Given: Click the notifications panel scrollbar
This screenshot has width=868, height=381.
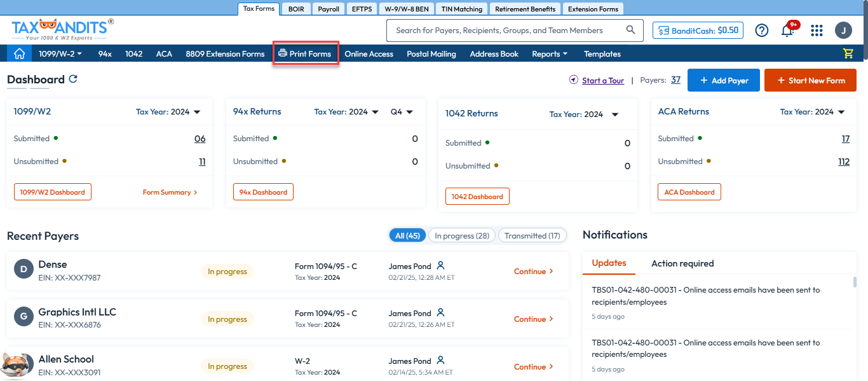Looking at the screenshot, I should point(855,282).
